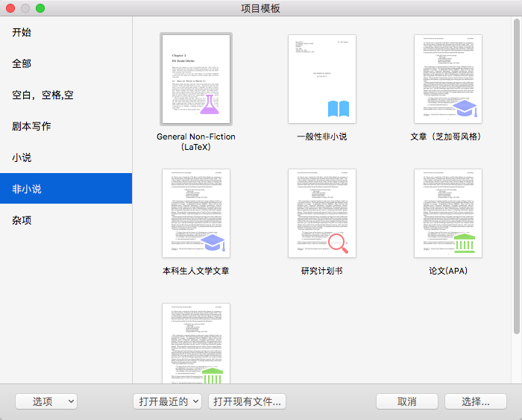
Task: Click green building icon on 论文(APA) template
Action: pos(465,243)
